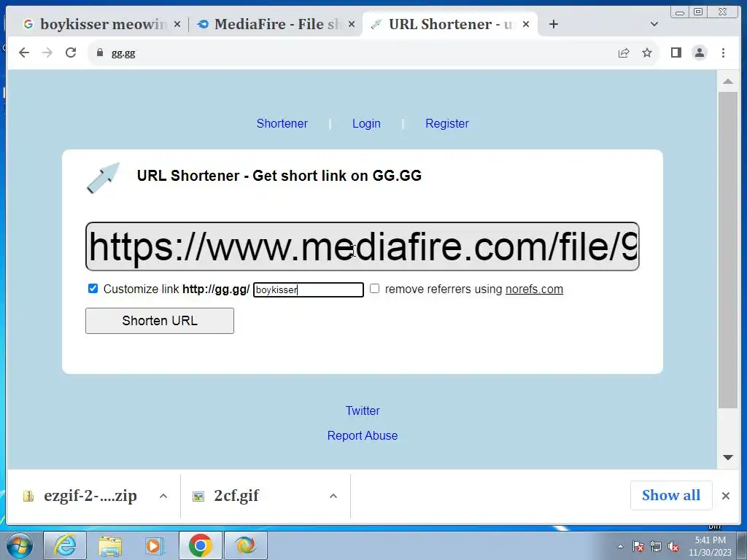
Task: Open the Login link
Action: [366, 123]
